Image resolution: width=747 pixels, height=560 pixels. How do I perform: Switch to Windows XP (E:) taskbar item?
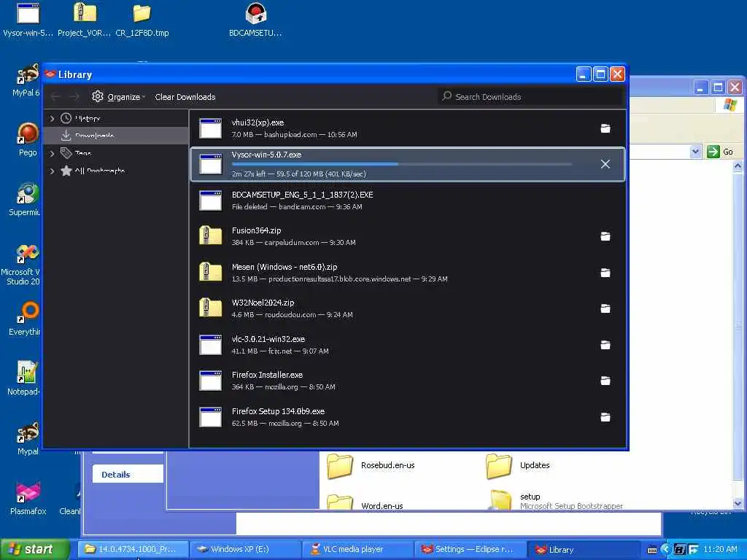click(245, 550)
